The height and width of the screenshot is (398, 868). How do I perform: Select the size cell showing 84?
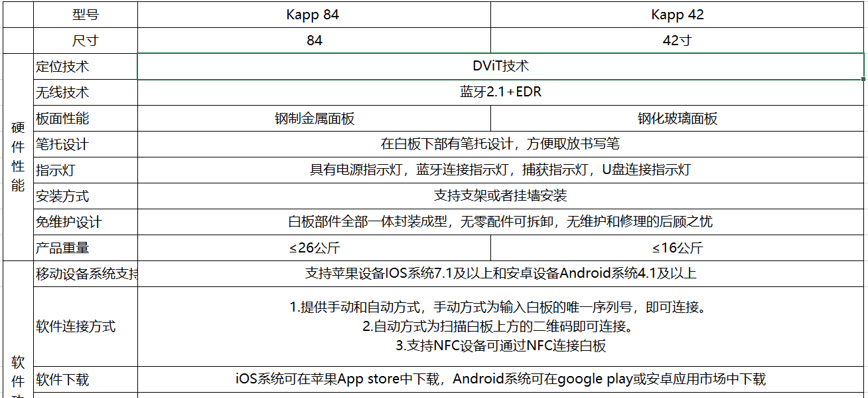point(314,41)
